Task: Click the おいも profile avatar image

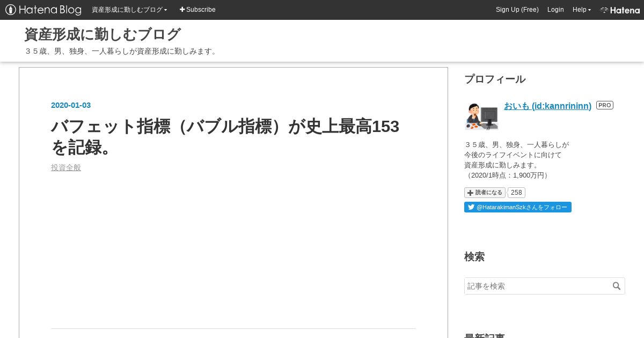Action: click(x=481, y=115)
